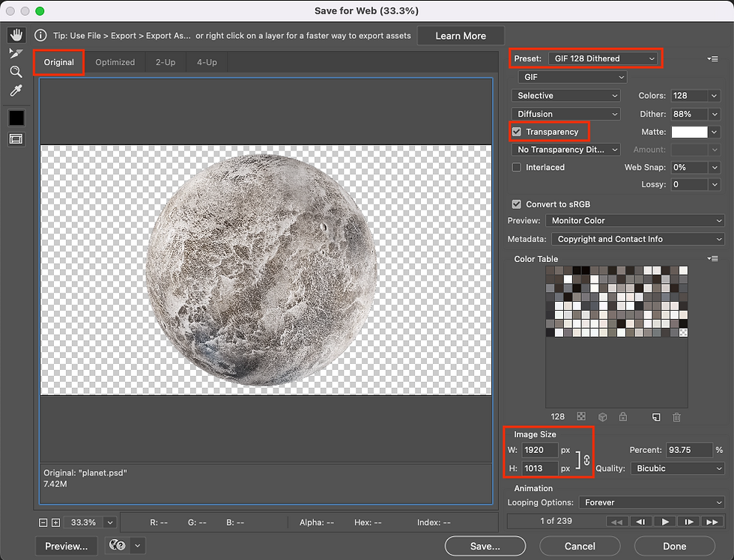
Task: Click the image width field showing 1920
Action: point(539,450)
